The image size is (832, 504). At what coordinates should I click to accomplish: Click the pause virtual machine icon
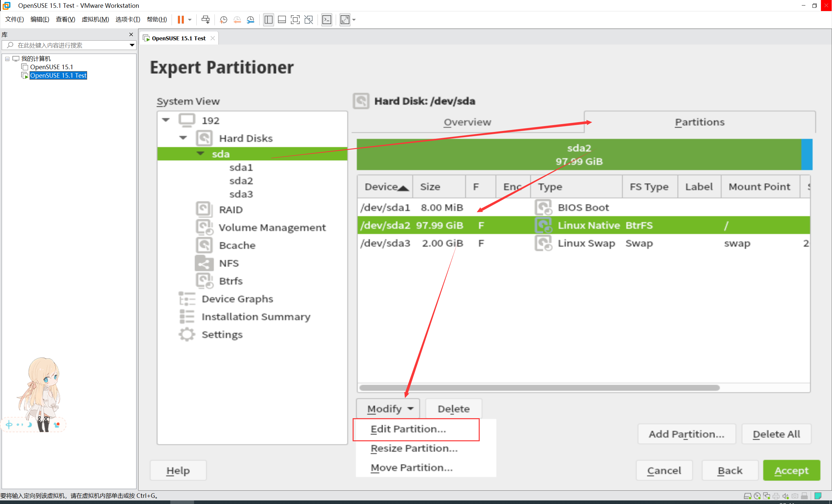tap(181, 19)
